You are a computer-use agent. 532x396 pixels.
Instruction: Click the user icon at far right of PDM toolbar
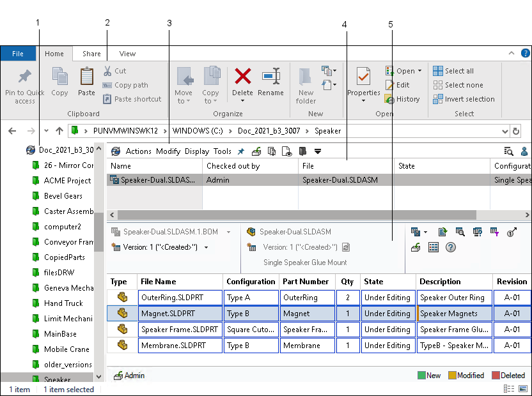(525, 151)
